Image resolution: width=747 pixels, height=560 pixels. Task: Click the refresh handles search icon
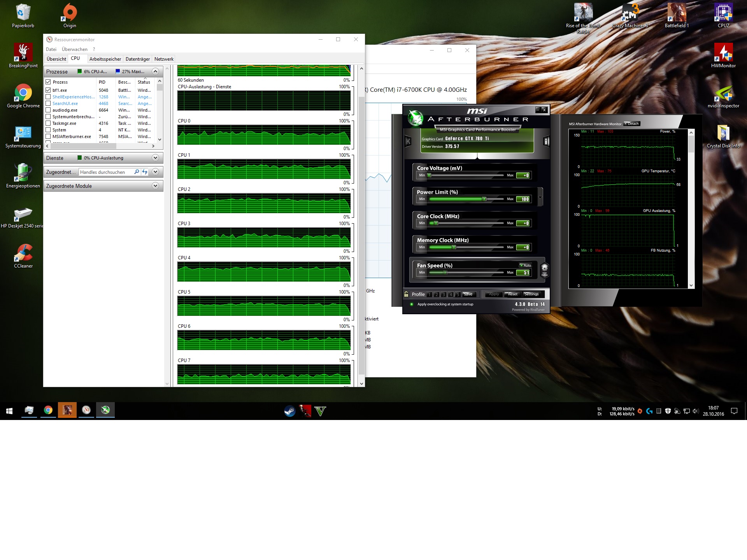point(145,172)
